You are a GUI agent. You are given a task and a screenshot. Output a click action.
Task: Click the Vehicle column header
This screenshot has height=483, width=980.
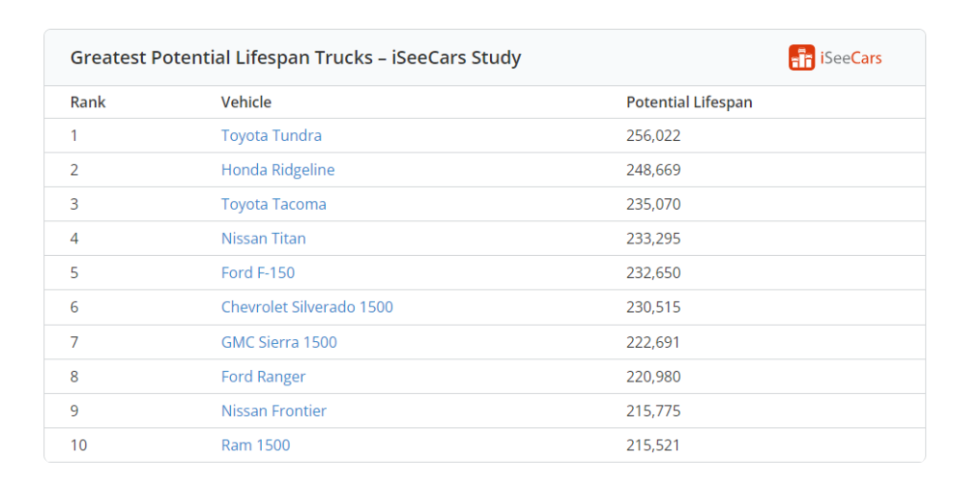246,101
